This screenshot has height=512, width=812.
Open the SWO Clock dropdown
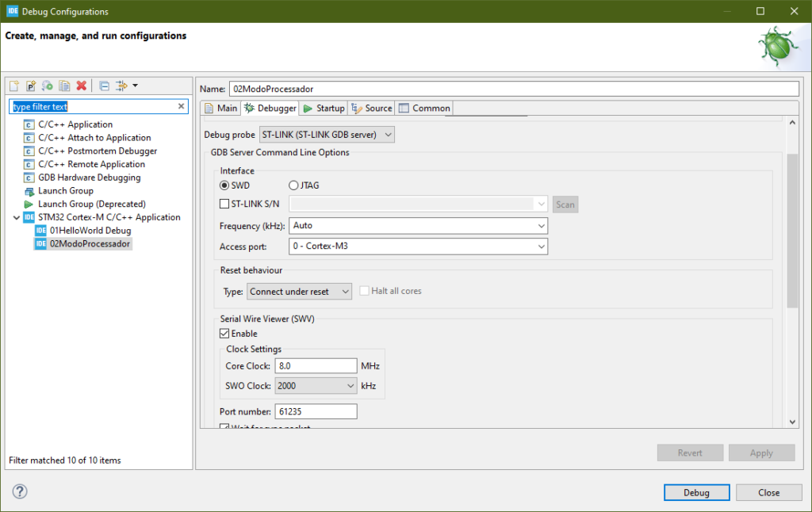click(x=316, y=386)
